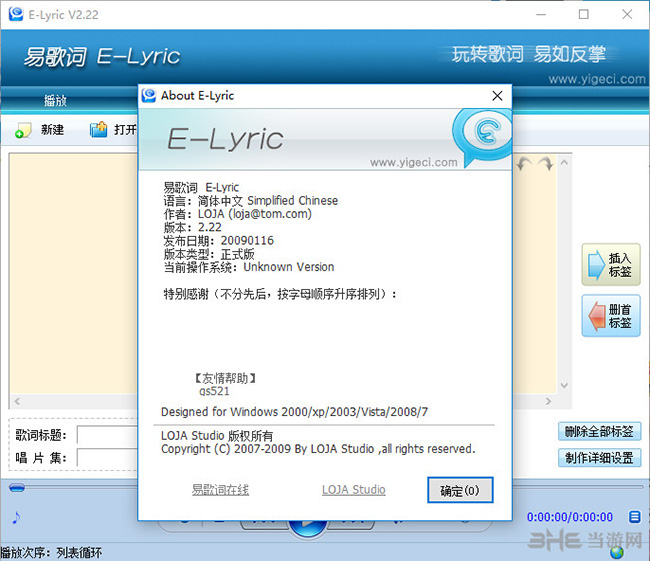Click the playback progress slider handle
Image resolution: width=650 pixels, height=561 pixels.
click(17, 487)
